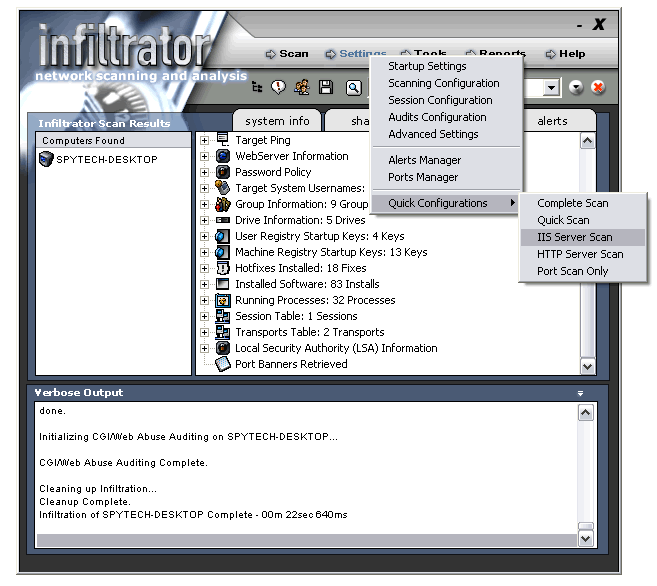The width and height of the screenshot is (657, 586).
Task: Click the magnifying glass search icon
Action: (354, 88)
